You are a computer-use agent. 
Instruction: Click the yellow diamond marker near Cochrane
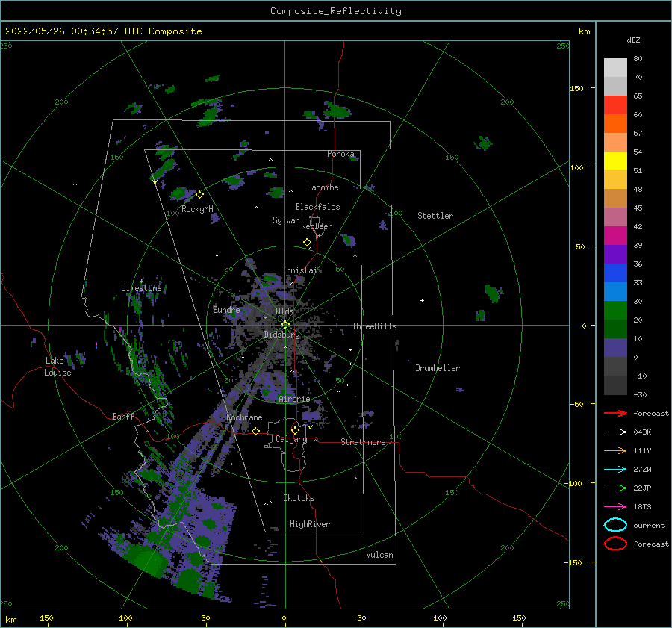(x=256, y=431)
